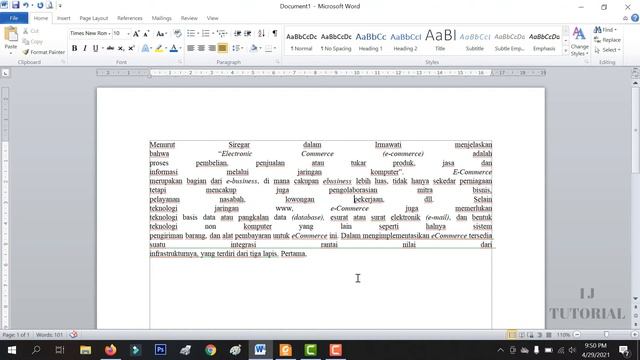This screenshot has height=360, width=640.
Task: Click the Save icon in Quick Access Toolbar
Action: coord(16,5)
